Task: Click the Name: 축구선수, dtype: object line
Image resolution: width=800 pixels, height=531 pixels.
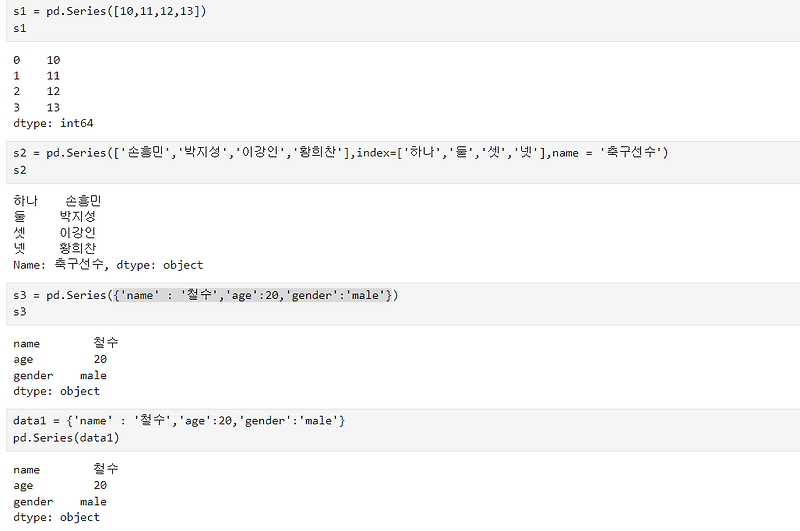Action: [108, 265]
